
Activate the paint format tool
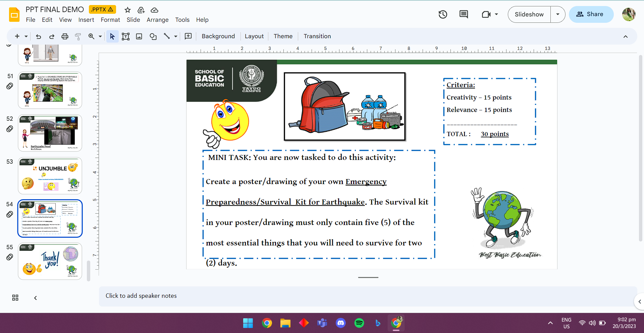78,36
